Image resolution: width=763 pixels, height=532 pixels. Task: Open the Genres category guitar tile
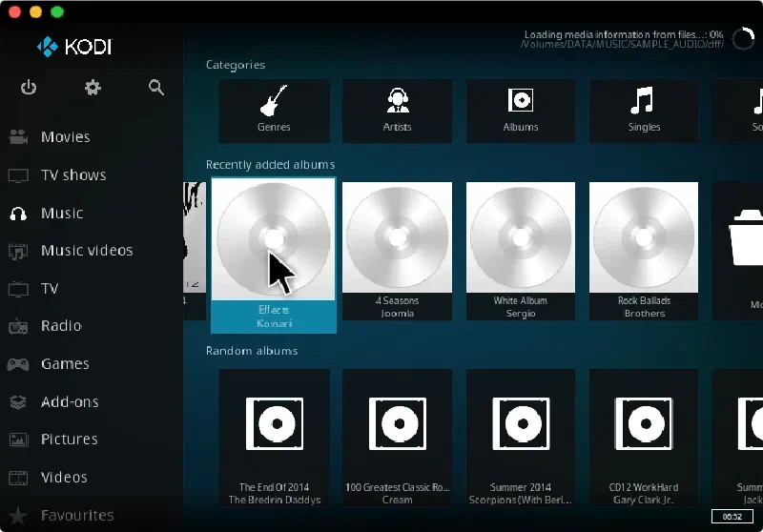[274, 110]
